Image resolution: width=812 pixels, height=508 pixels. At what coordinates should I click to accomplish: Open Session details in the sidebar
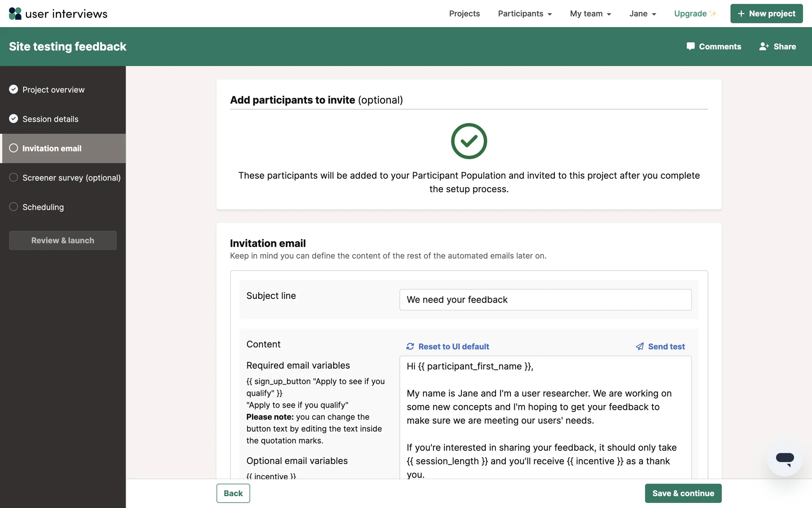50,119
